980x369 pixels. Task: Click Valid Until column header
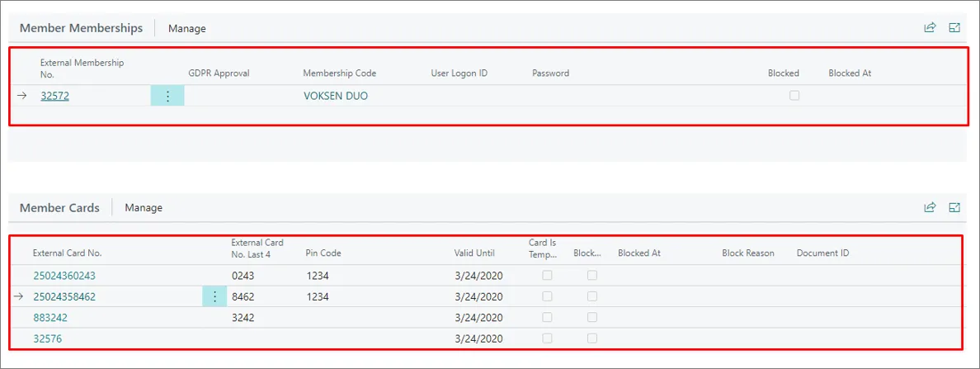(x=474, y=253)
